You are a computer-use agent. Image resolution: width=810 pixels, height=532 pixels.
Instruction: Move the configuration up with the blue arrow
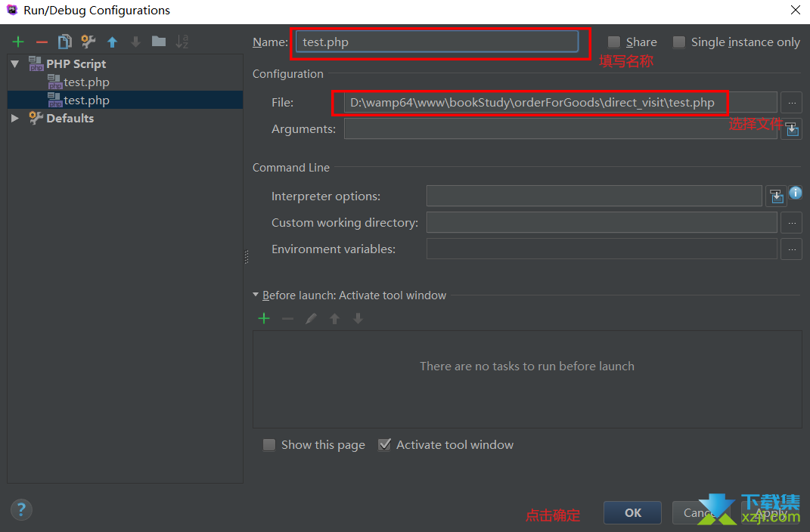pyautogui.click(x=112, y=42)
